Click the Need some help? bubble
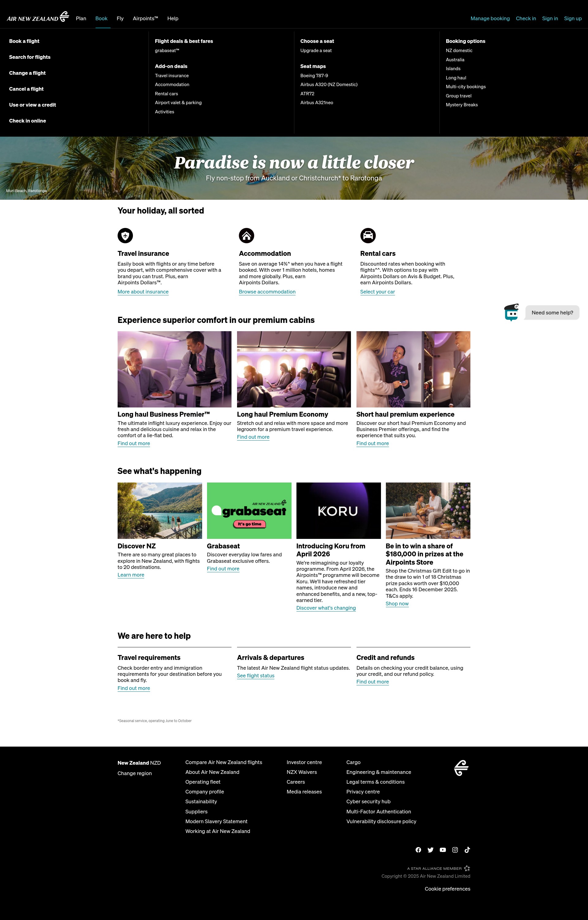Screen dimensions: 588x920 (x=552, y=312)
